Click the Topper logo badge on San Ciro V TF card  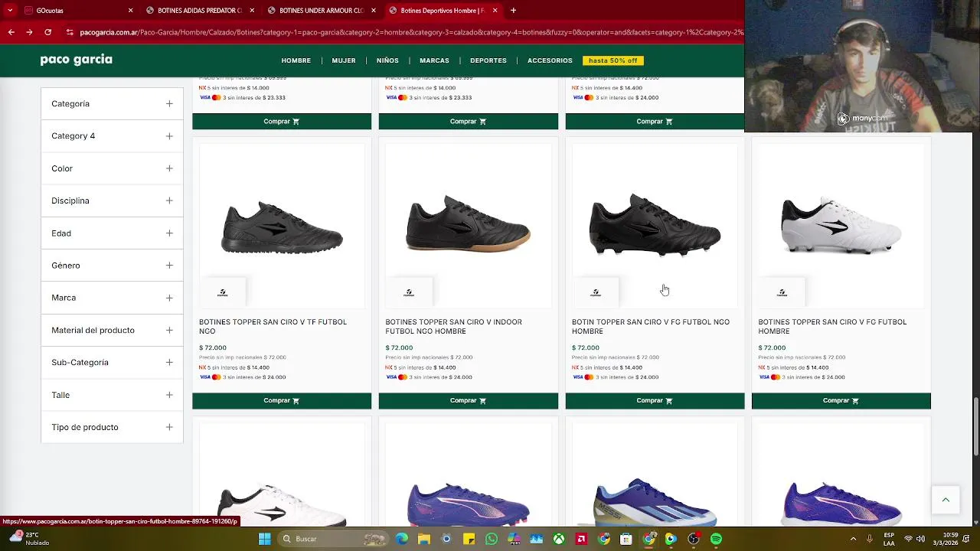223,292
